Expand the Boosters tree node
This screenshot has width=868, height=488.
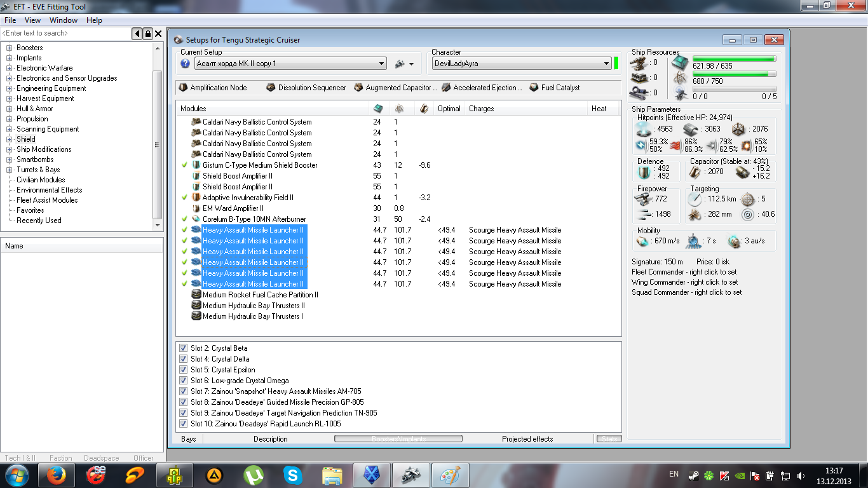10,48
